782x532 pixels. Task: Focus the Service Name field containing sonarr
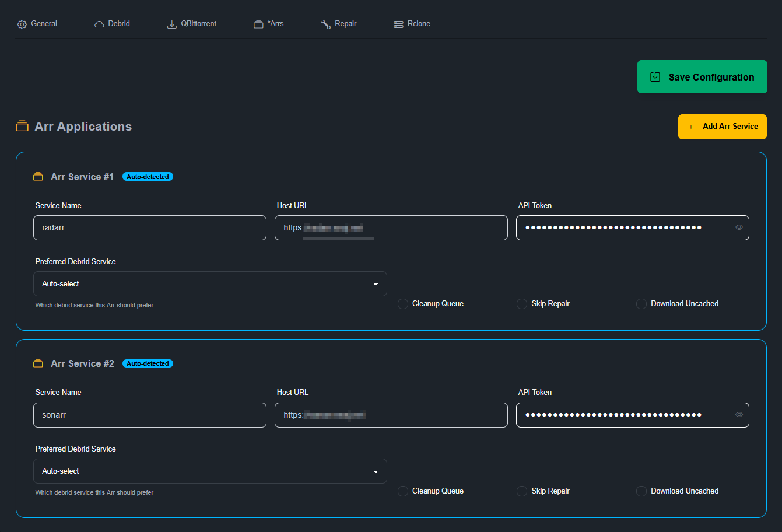150,415
